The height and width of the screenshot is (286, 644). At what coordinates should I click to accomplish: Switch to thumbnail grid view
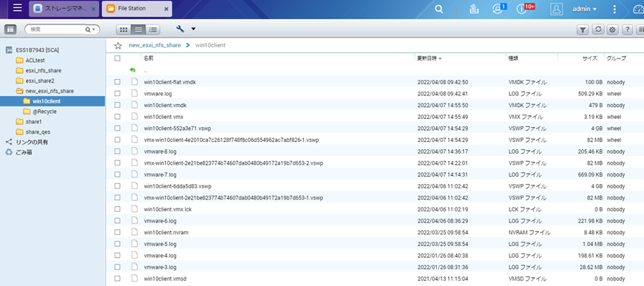click(x=123, y=30)
